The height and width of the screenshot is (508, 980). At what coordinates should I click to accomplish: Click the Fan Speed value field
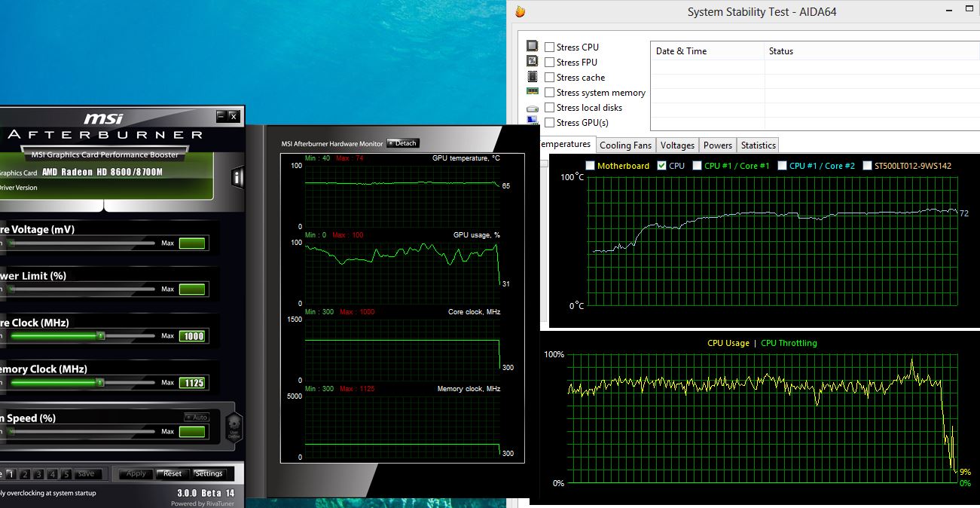[x=192, y=432]
